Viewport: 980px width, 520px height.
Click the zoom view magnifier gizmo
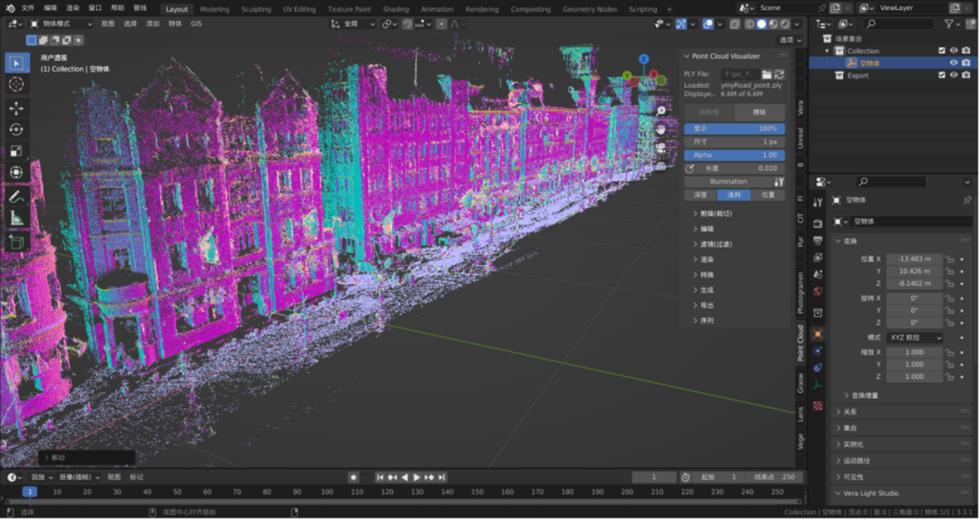coord(661,111)
